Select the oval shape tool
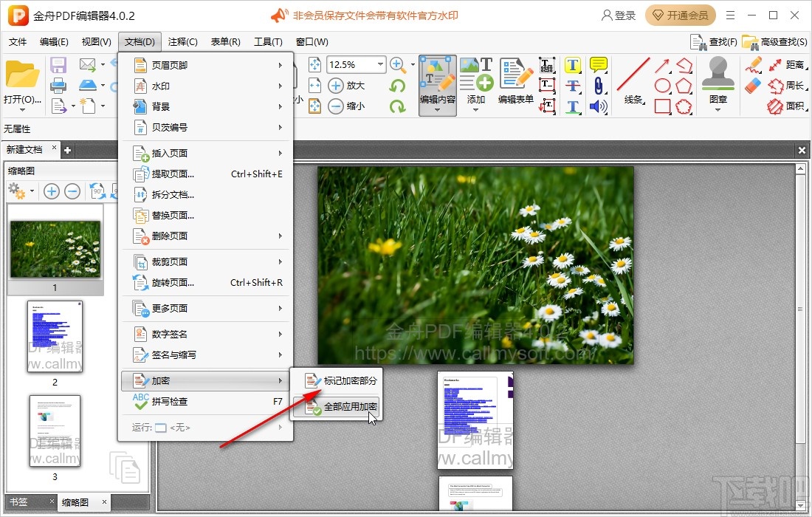Image resolution: width=812 pixels, height=517 pixels. (662, 86)
